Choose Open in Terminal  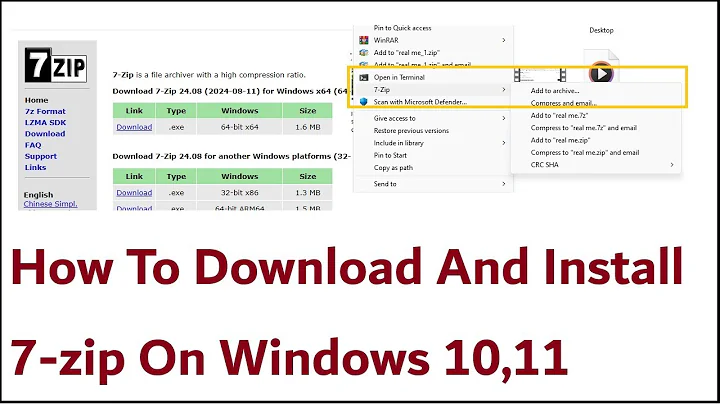pyautogui.click(x=399, y=78)
